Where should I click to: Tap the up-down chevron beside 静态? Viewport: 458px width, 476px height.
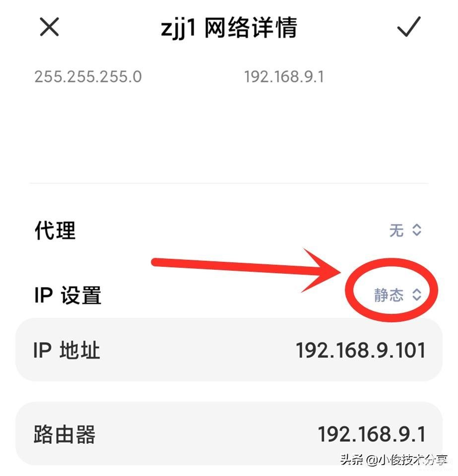[417, 294]
